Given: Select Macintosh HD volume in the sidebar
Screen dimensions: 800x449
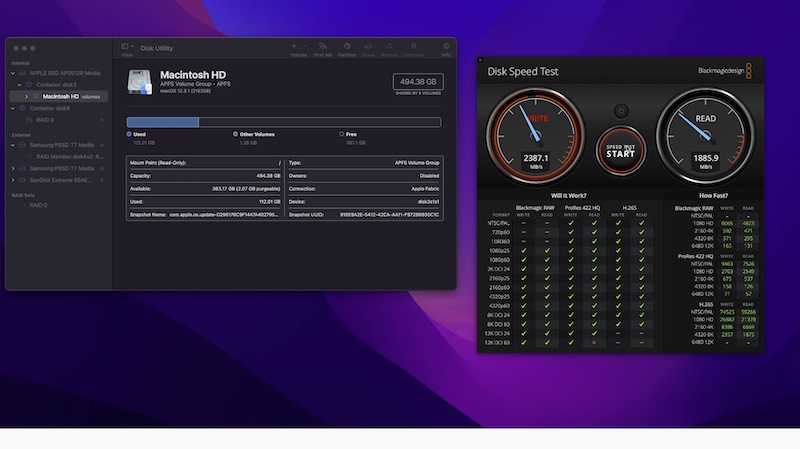Looking at the screenshot, I should [x=61, y=96].
